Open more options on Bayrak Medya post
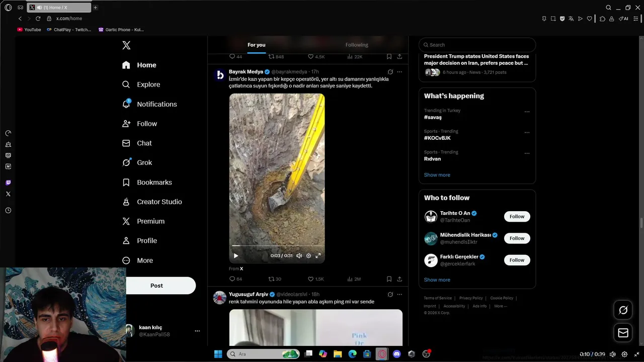 (x=399, y=72)
